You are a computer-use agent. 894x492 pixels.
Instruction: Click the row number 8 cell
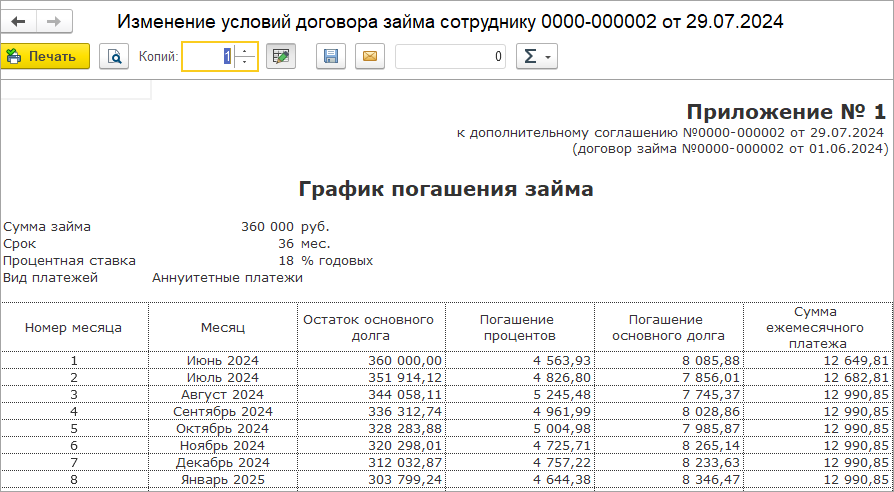(74, 479)
